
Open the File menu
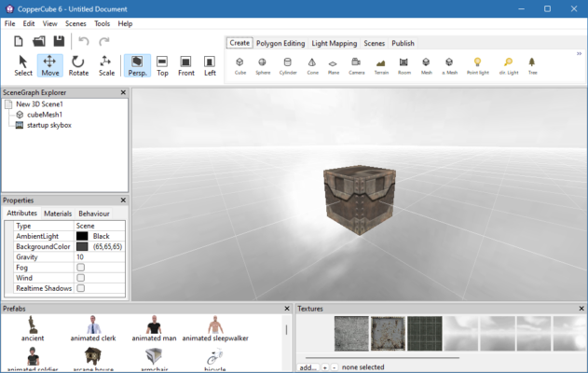pos(9,23)
